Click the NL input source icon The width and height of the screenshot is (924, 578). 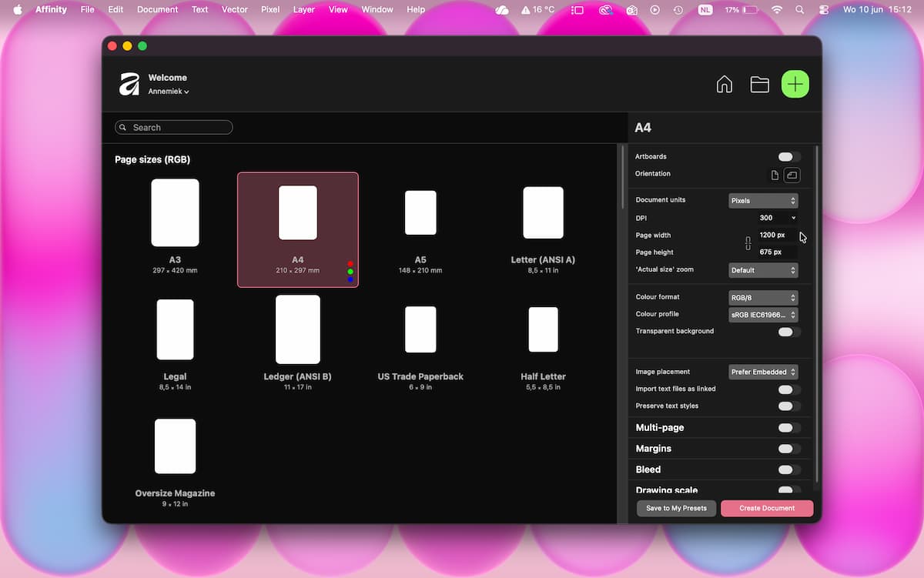click(705, 10)
